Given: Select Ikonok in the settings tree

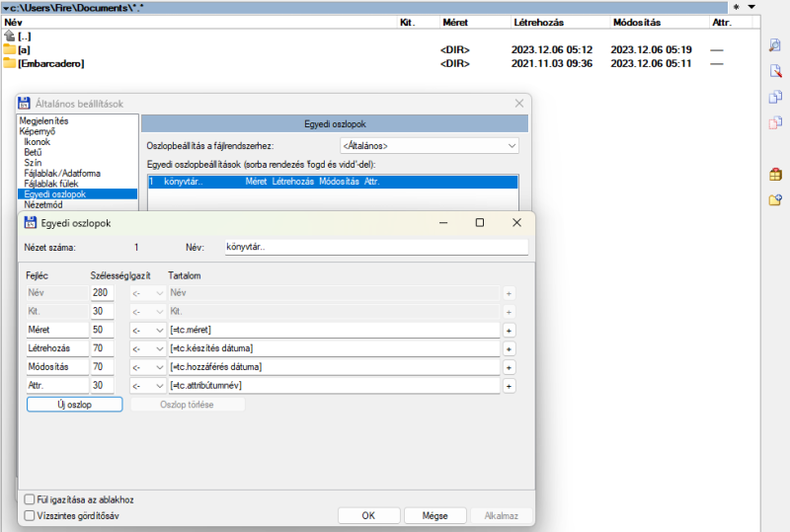Looking at the screenshot, I should 38,142.
